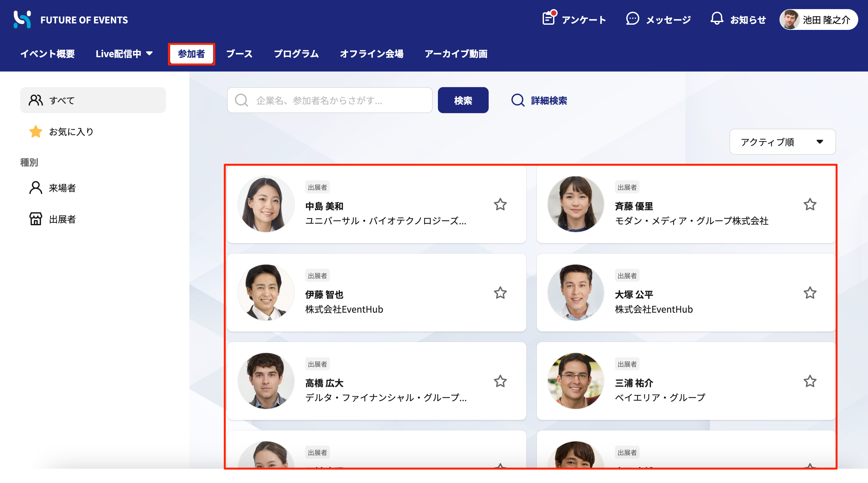868x483 pixels.
Task: Select the すべて filter label
Action: (x=62, y=101)
